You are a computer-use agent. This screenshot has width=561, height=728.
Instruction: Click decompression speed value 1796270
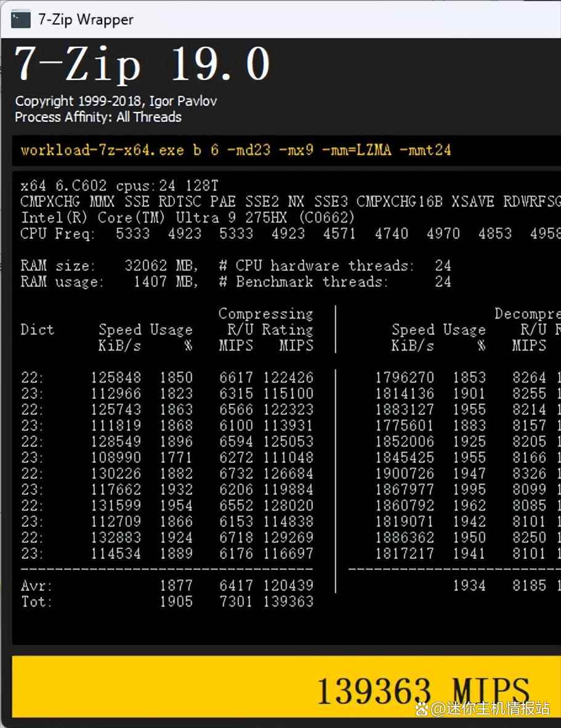tap(405, 377)
